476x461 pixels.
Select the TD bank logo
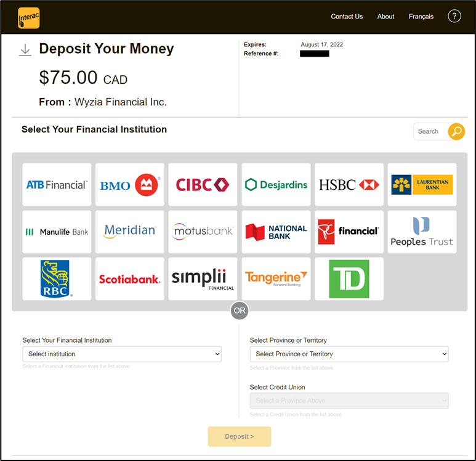(349, 279)
